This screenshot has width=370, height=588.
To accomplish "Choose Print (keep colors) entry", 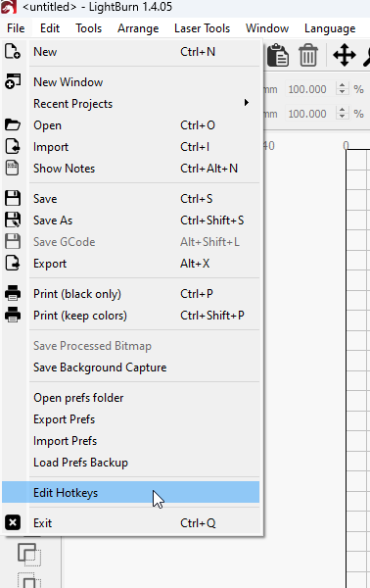I will (131, 315).
